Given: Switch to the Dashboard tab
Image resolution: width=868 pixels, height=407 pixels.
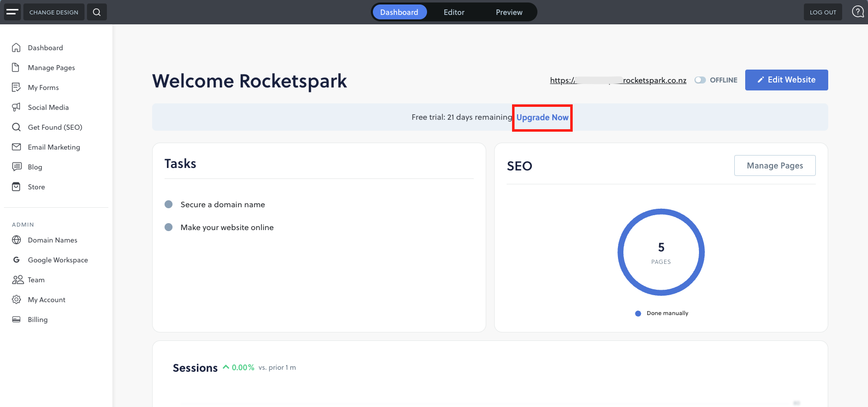Looking at the screenshot, I should [399, 12].
